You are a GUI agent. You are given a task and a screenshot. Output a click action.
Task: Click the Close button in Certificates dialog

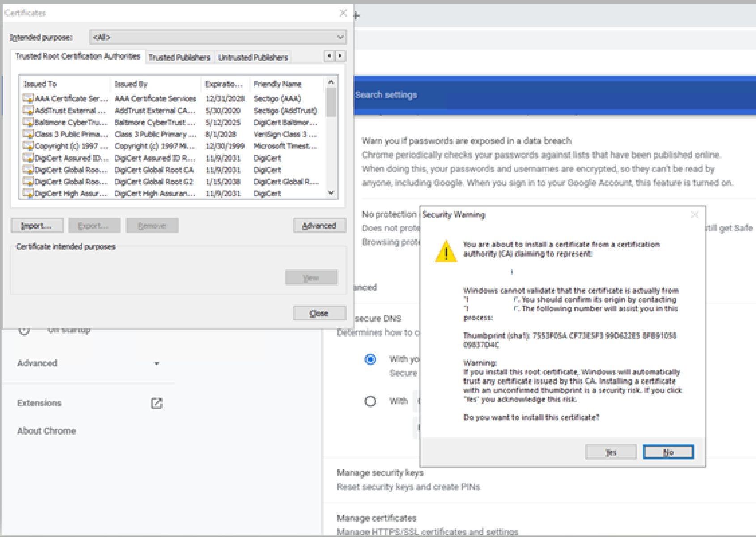(319, 313)
